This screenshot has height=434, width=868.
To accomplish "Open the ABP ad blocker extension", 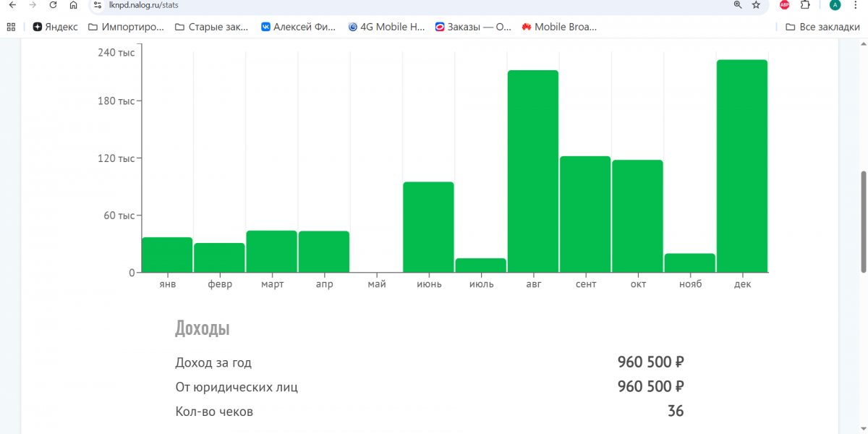I will [x=785, y=5].
